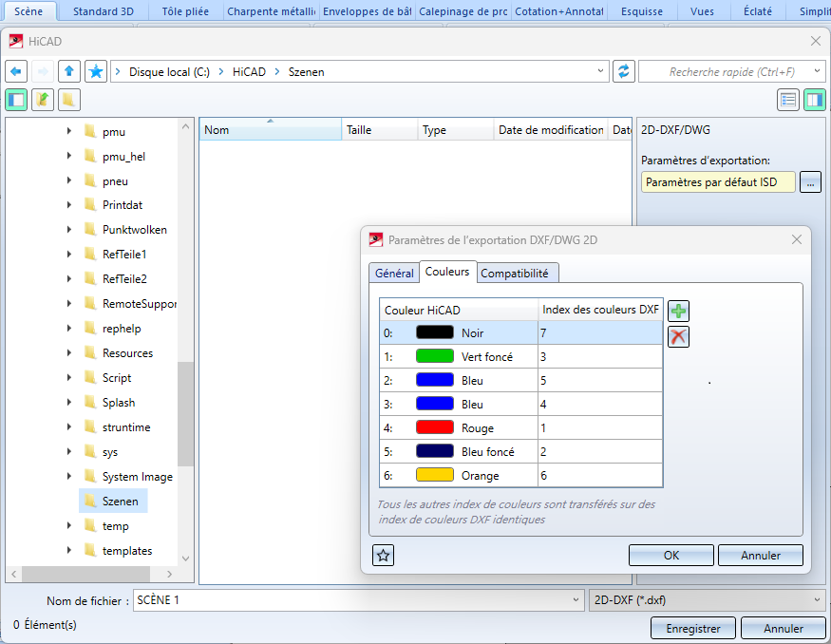Click the folder icon next to Printdat
The image size is (831, 644).
[x=90, y=204]
